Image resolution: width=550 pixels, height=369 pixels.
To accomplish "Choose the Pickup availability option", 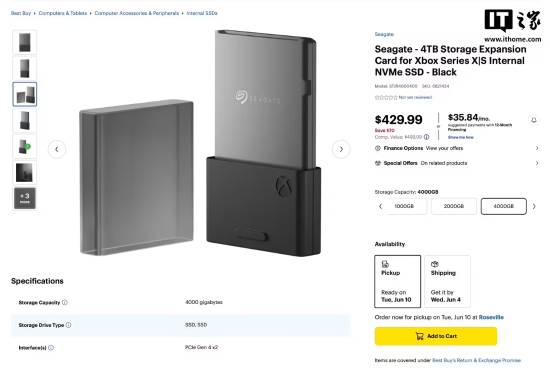I will coord(397,281).
